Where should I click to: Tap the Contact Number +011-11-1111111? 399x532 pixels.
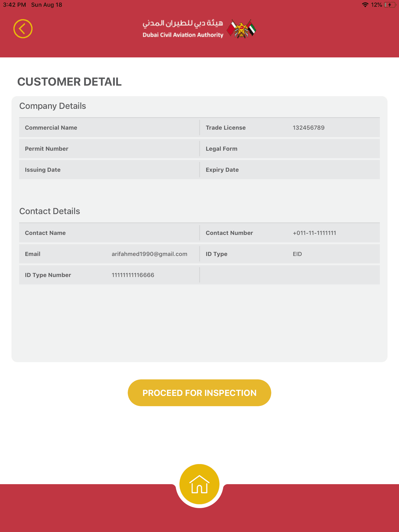pyautogui.click(x=314, y=233)
